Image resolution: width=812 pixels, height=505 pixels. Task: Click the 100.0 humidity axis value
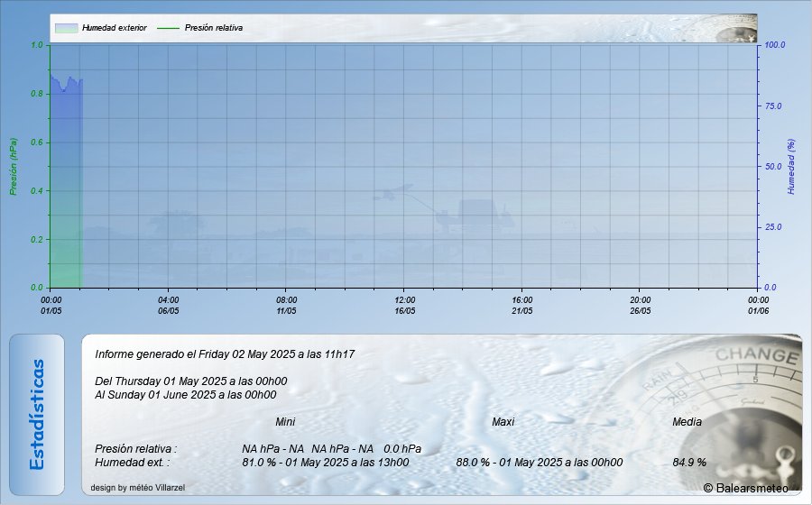pyautogui.click(x=775, y=45)
